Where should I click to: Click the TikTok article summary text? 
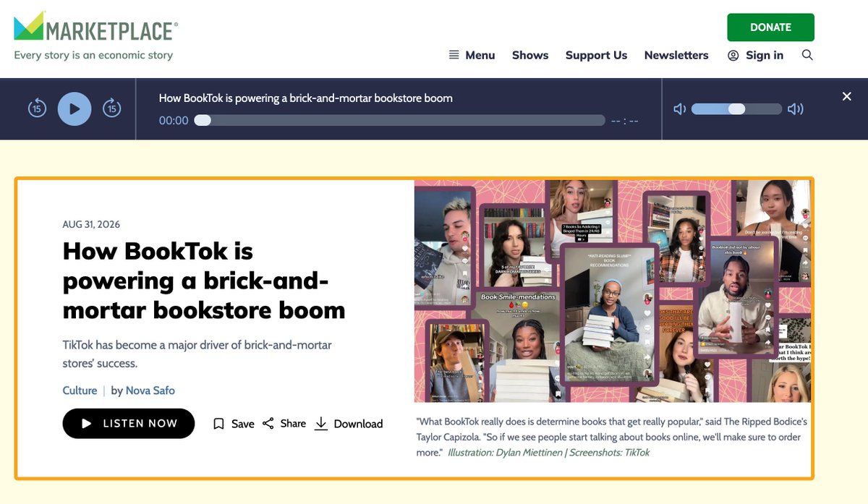point(197,354)
